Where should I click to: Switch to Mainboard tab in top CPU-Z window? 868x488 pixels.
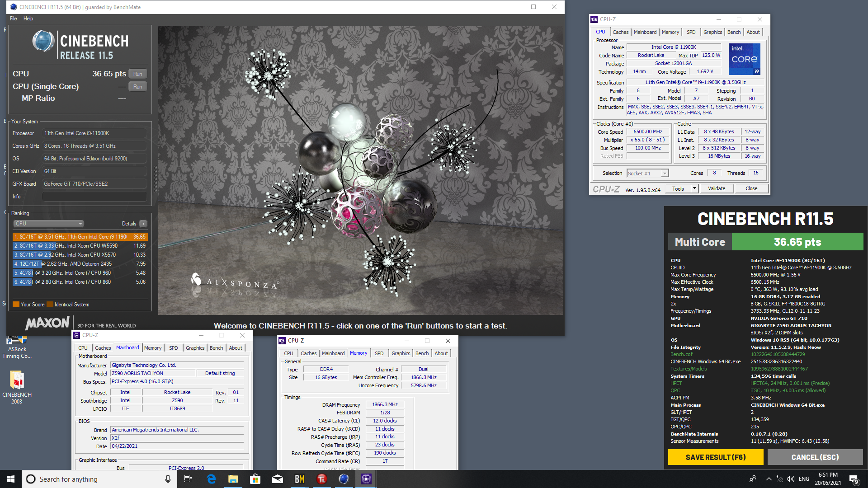(x=645, y=32)
